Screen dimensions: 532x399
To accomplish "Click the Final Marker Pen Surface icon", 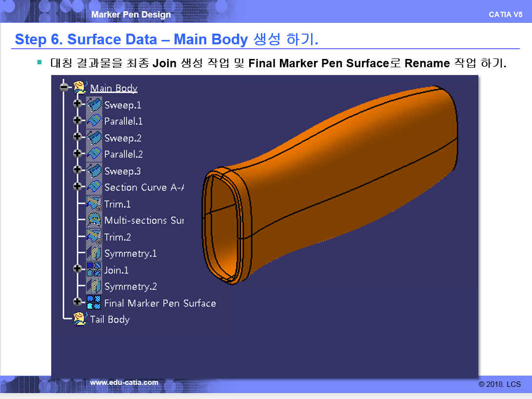I will coord(94,303).
